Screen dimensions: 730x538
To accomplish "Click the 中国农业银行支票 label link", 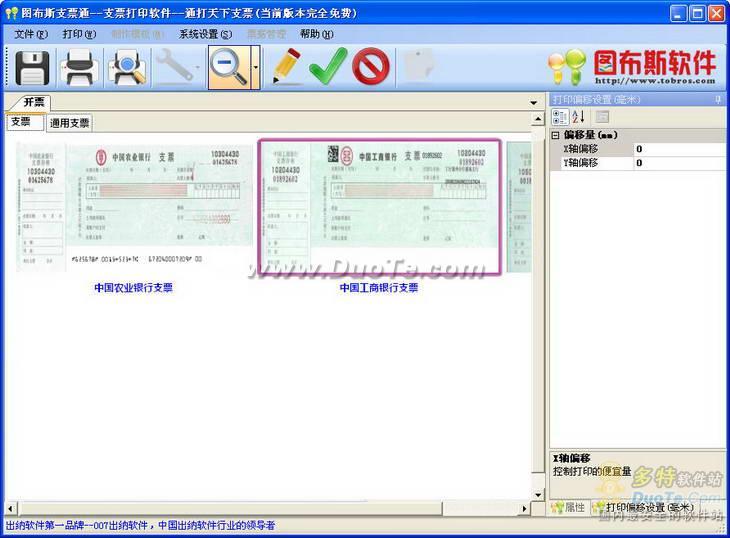I will [134, 288].
